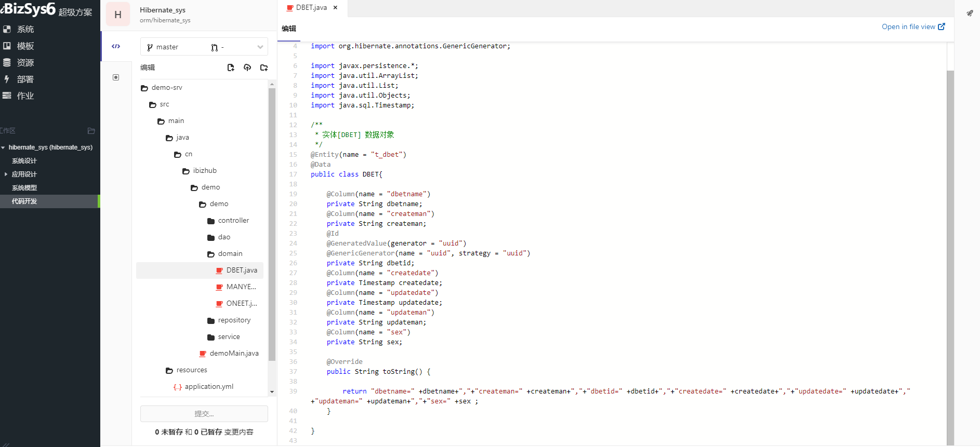Click the upload file icon
This screenshot has width=980, height=447.
coord(247,67)
